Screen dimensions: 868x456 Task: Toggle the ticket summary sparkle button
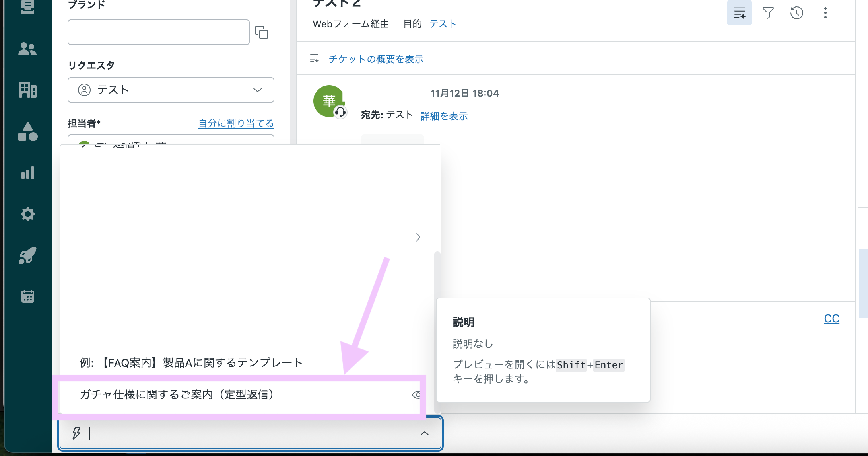click(739, 13)
